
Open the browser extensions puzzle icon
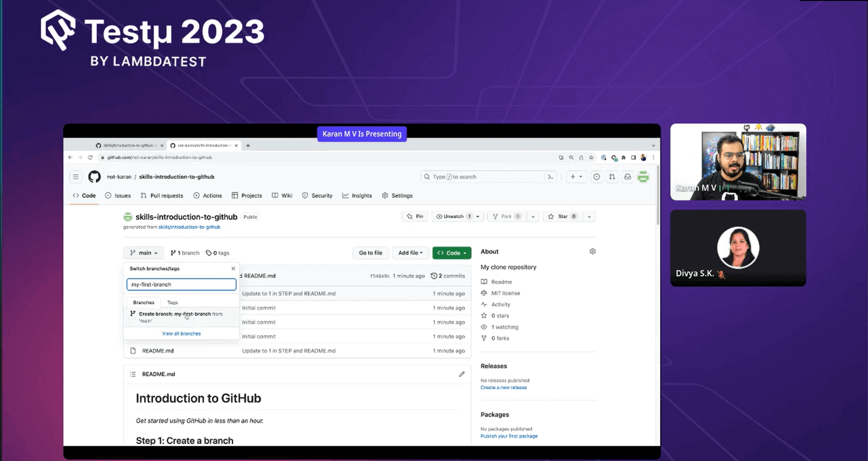(x=623, y=158)
